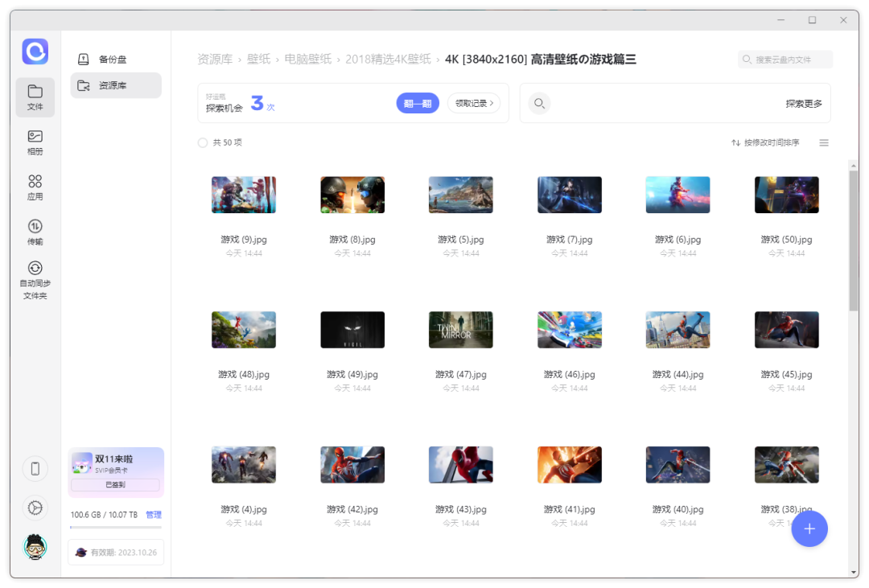Select 备份盘 in the left panel
This screenshot has height=588, width=869.
tap(113, 60)
